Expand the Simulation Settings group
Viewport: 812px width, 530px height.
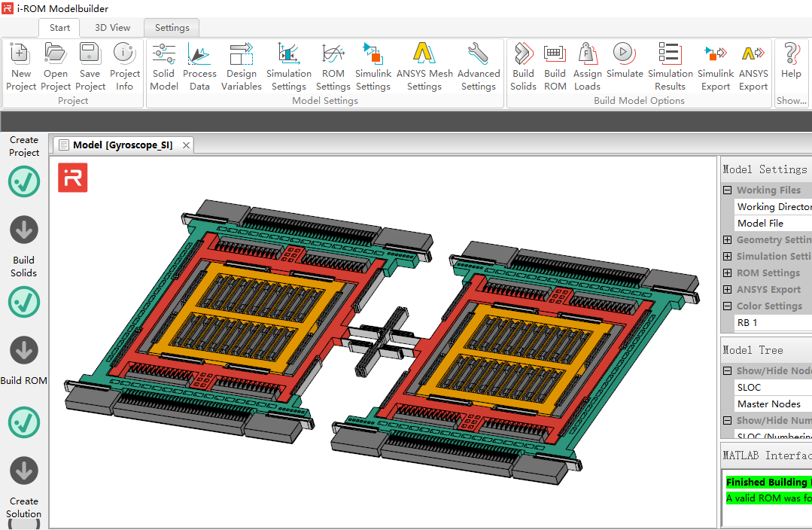(727, 257)
